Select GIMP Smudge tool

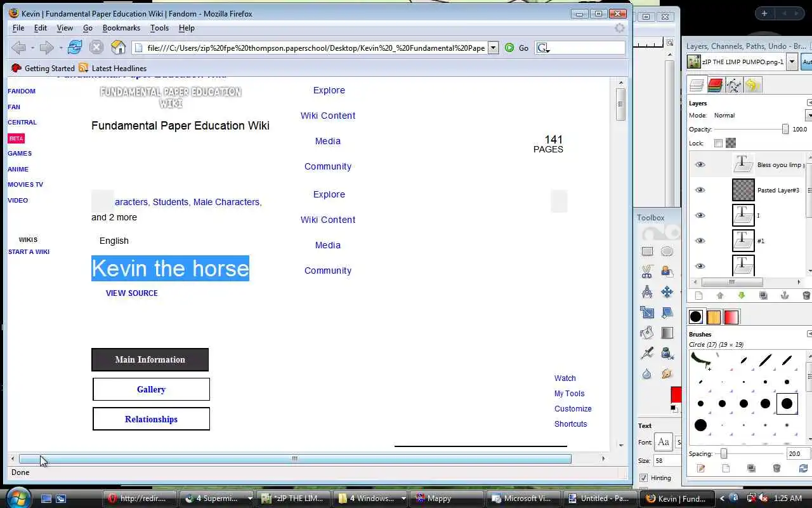[x=667, y=374]
